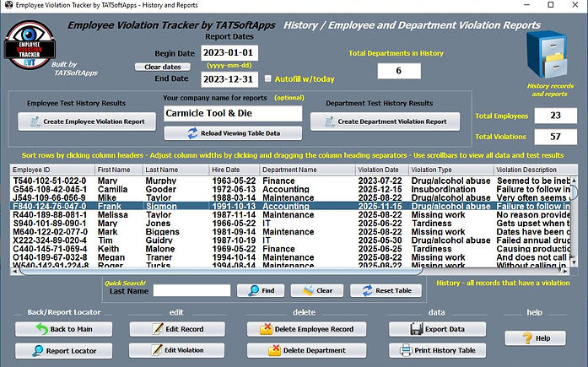Click the Begin Date input field
This screenshot has width=588, height=367.
[229, 52]
